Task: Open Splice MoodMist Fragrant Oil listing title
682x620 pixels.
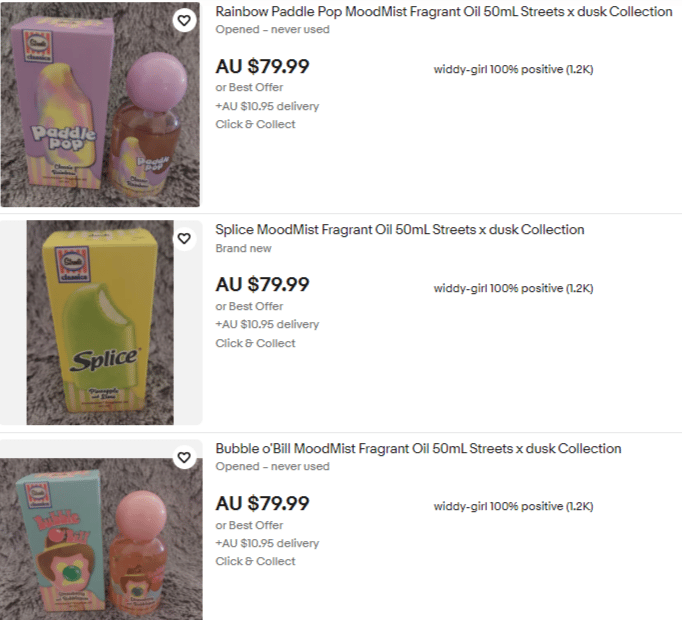Action: point(400,230)
